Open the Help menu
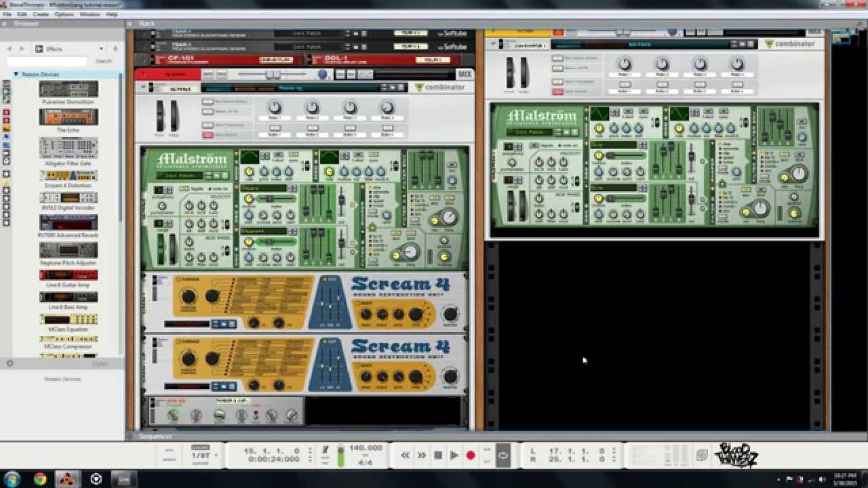The width and height of the screenshot is (868, 488). 112,14
